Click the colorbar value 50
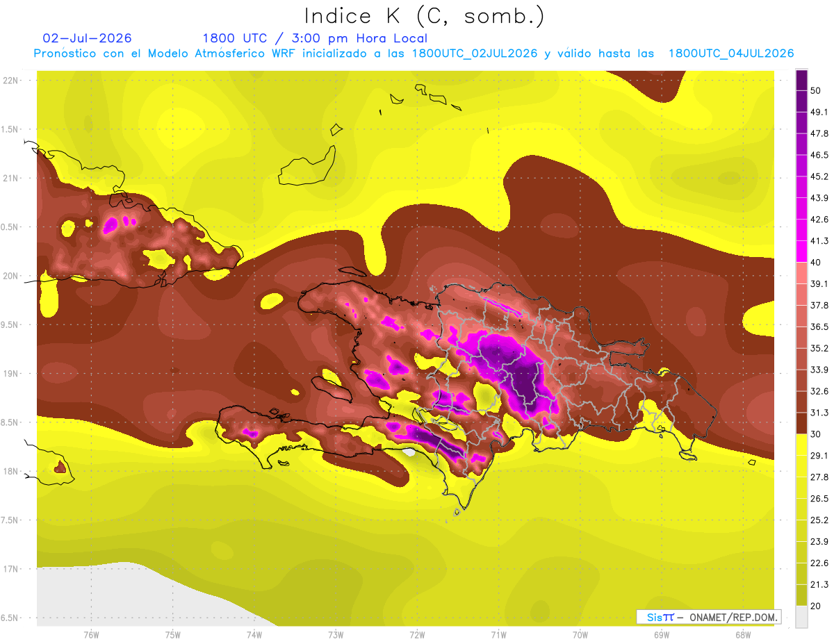The image size is (834, 644). pyautogui.click(x=816, y=90)
